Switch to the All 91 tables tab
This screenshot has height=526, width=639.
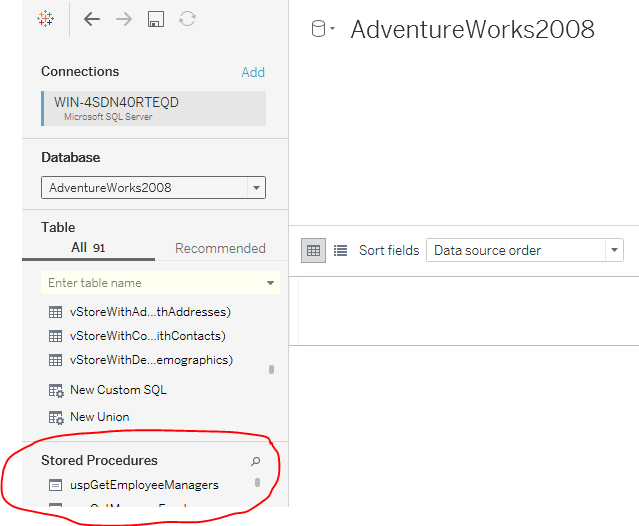pos(88,248)
